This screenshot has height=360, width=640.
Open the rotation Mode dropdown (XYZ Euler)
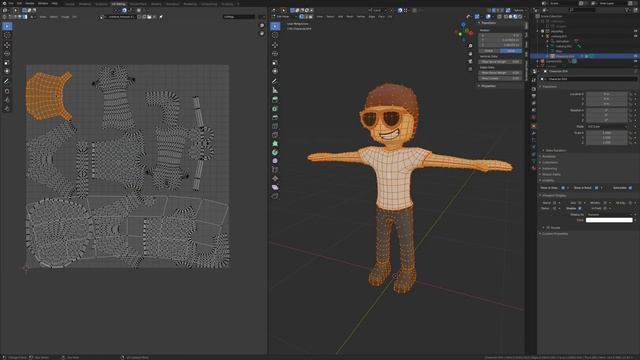coord(607,127)
